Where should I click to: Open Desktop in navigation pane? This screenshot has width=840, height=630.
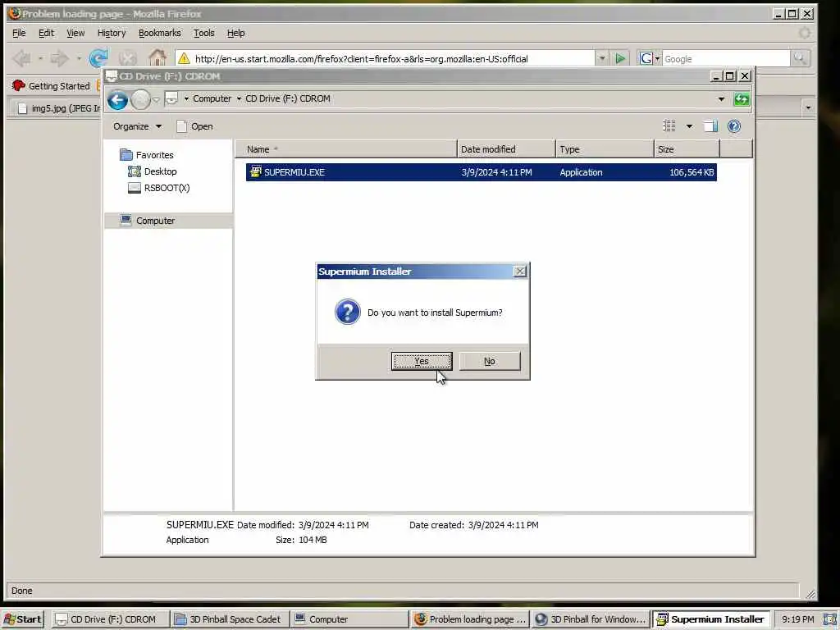click(153, 171)
